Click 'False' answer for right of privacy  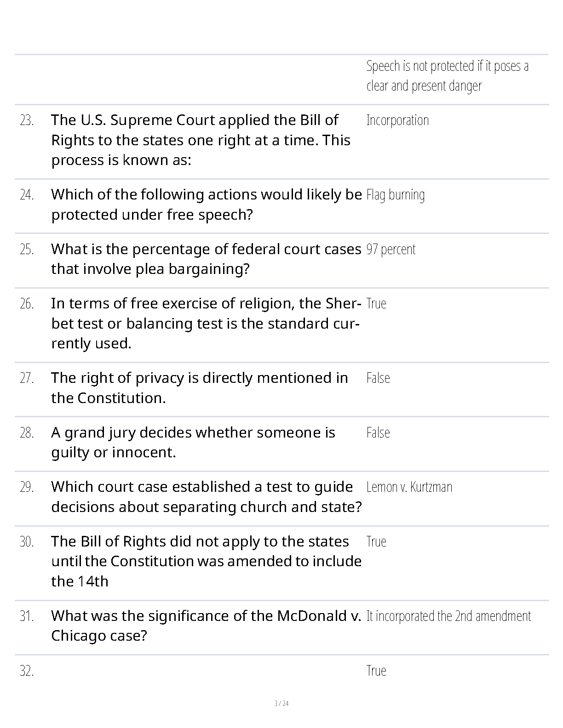tap(378, 378)
